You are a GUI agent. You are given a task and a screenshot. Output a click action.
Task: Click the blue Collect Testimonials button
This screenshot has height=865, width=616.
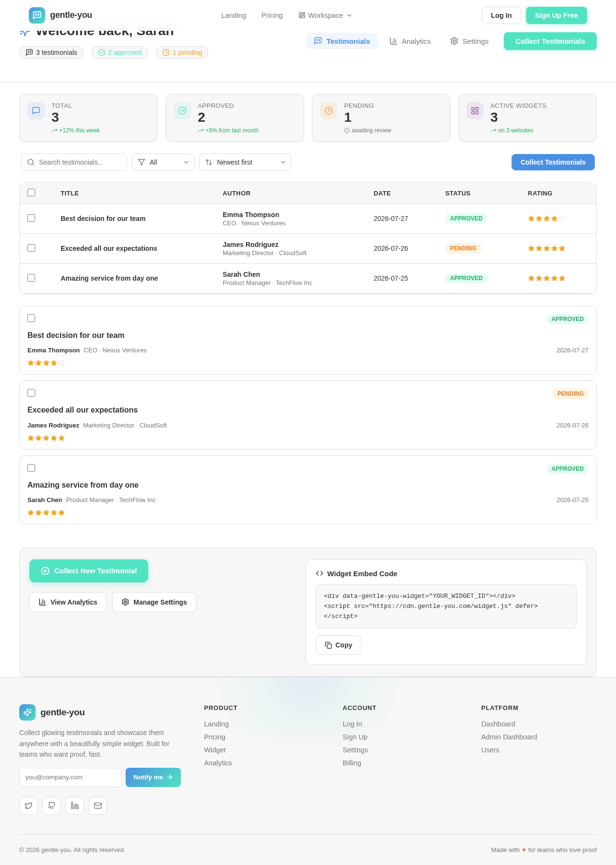coord(553,162)
